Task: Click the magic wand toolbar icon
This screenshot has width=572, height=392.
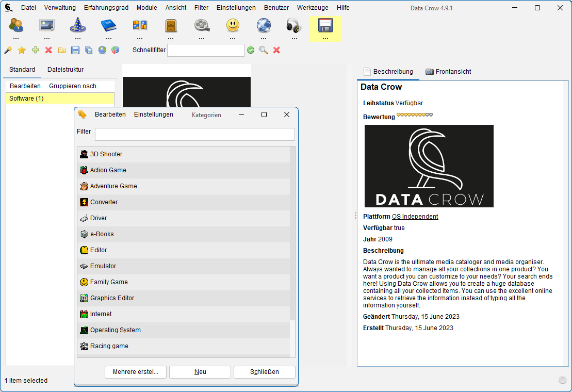Action: pos(8,50)
